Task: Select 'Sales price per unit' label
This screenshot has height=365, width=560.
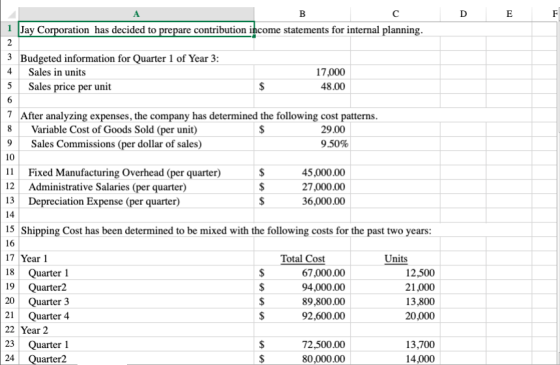Action: tap(136, 86)
